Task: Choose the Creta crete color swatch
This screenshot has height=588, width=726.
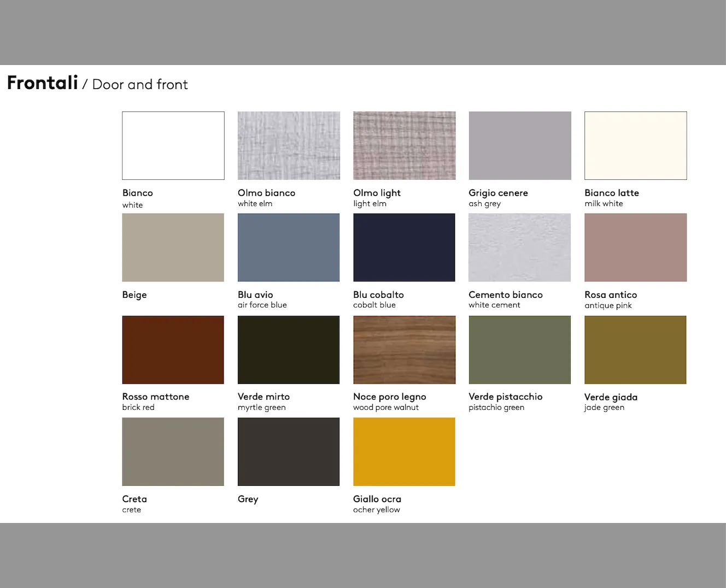Action: [173, 451]
